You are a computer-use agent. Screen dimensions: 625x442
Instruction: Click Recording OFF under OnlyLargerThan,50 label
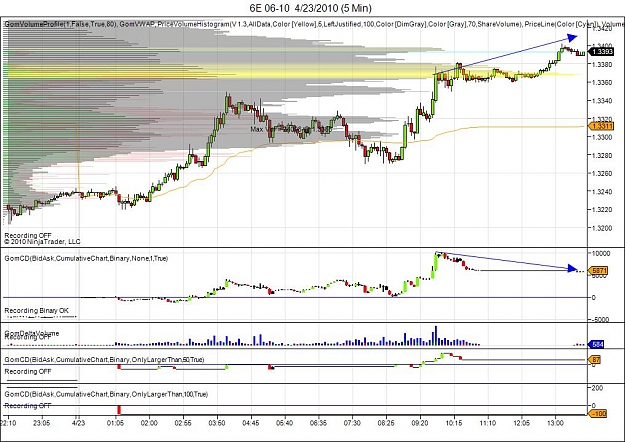click(28, 371)
